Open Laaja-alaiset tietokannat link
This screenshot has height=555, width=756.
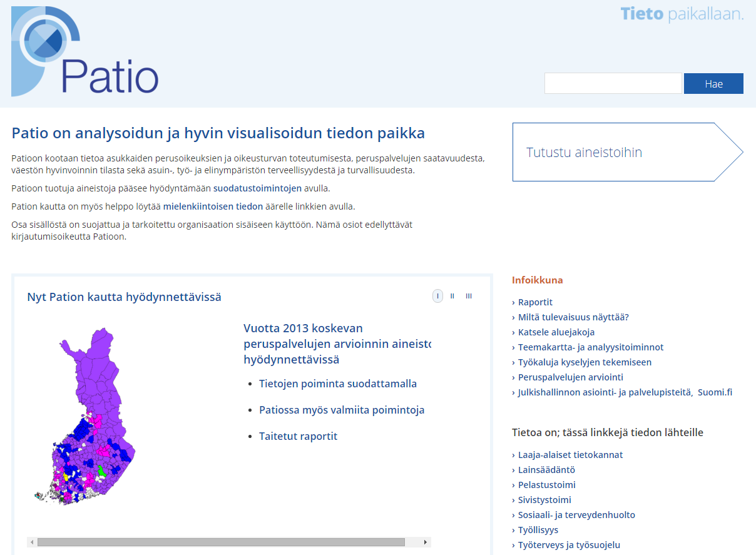point(571,455)
